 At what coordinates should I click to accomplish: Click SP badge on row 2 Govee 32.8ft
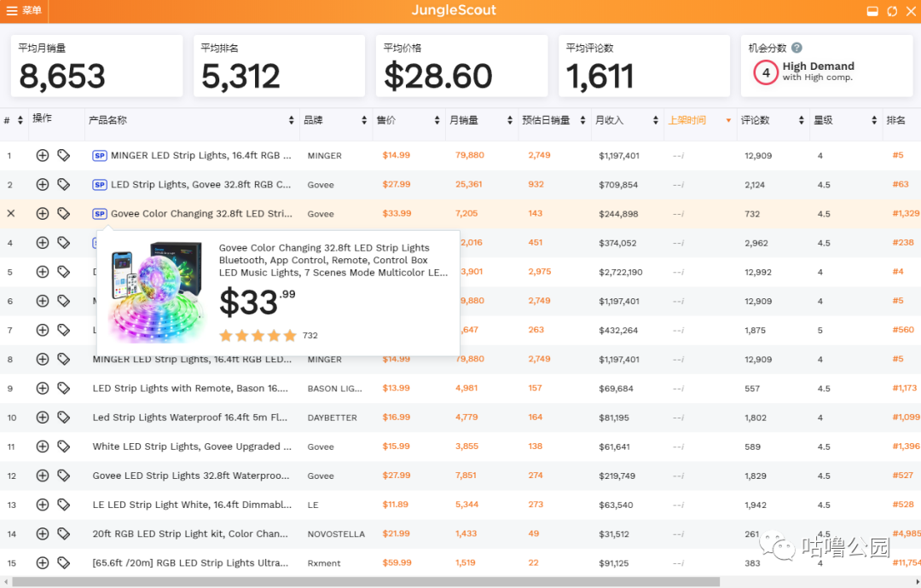coord(100,184)
